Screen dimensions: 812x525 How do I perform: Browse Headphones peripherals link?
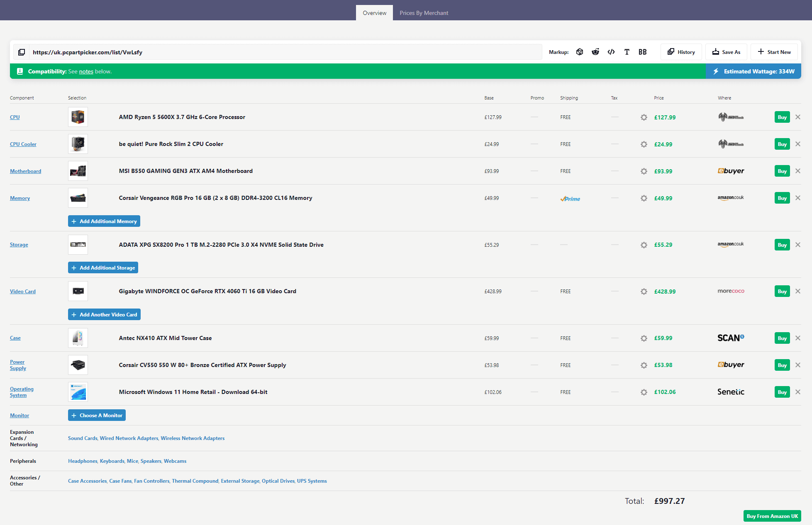click(83, 461)
